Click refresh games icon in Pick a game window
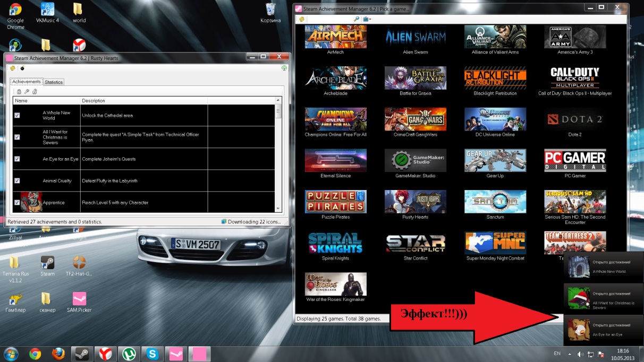Viewport: 644px width, 362px height. click(301, 19)
